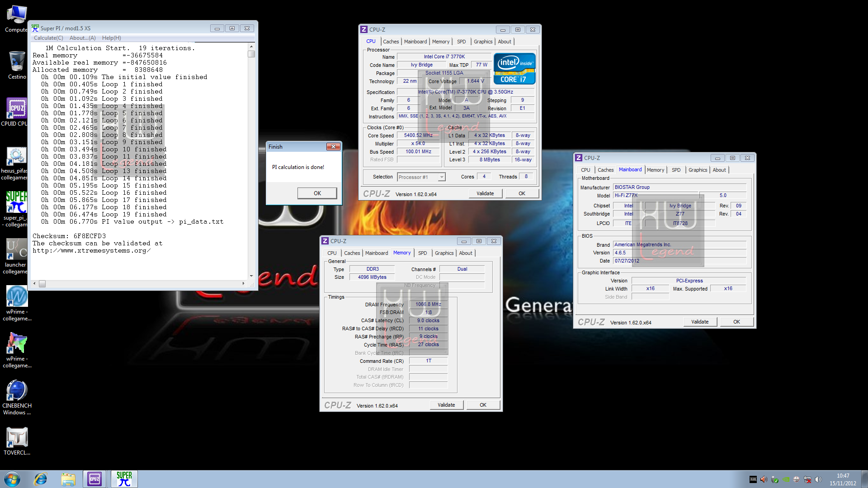Click the Command Rate 1T value
Viewport: 868px width, 488px height.
pyautogui.click(x=428, y=361)
